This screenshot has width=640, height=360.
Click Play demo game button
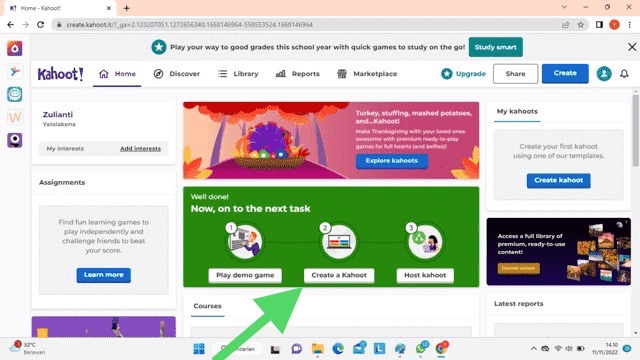point(245,275)
